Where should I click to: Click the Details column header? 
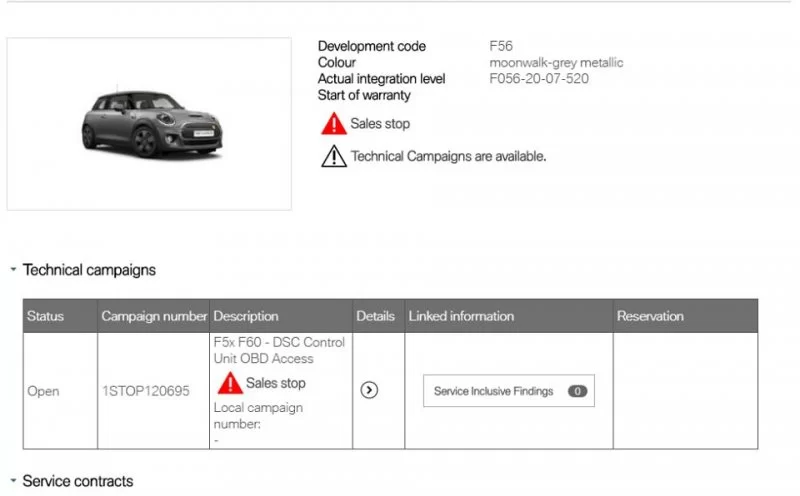375,316
